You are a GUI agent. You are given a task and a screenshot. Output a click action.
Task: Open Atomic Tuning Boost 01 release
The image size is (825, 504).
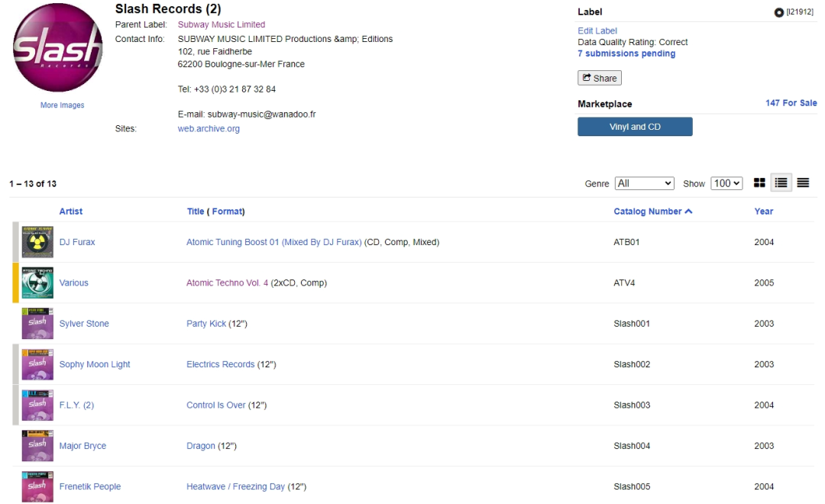(x=273, y=242)
